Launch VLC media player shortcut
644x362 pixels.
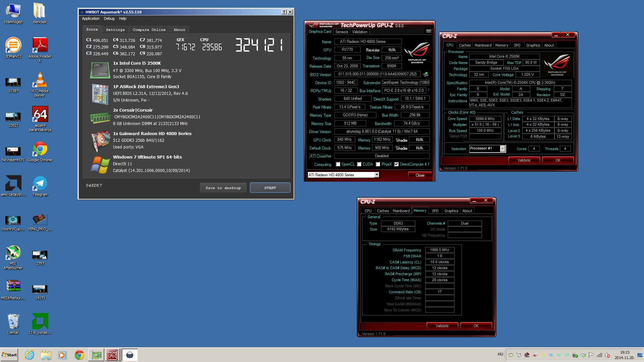click(x=40, y=84)
